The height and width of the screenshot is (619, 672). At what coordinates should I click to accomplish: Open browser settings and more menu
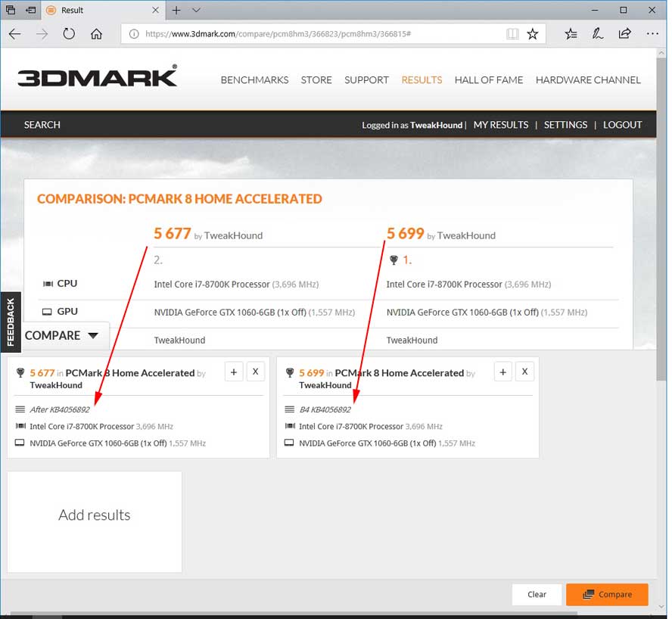652,34
